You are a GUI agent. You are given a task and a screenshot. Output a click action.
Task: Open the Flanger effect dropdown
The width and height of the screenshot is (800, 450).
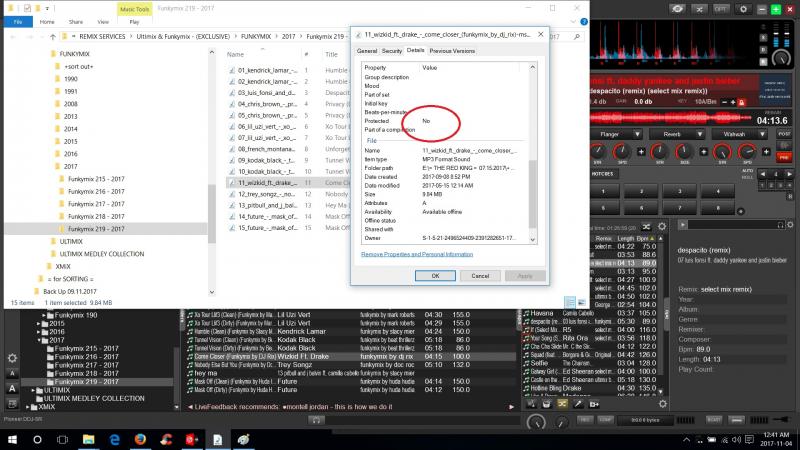coord(637,134)
